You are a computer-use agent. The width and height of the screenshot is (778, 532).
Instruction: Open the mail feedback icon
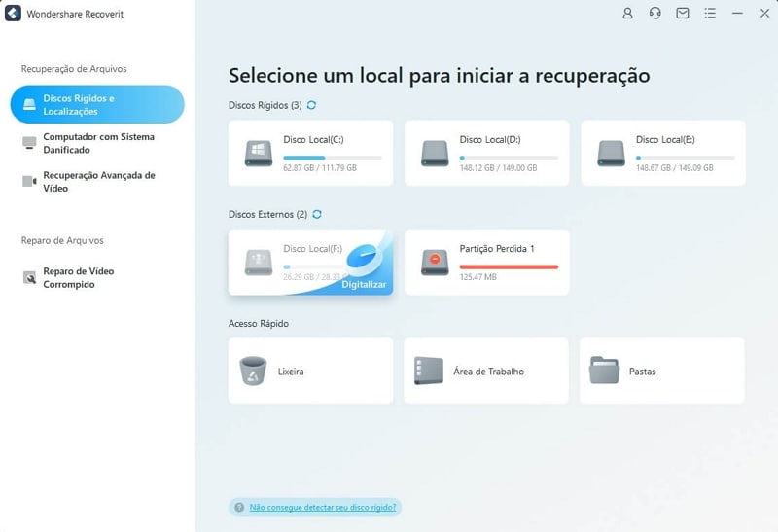click(683, 14)
